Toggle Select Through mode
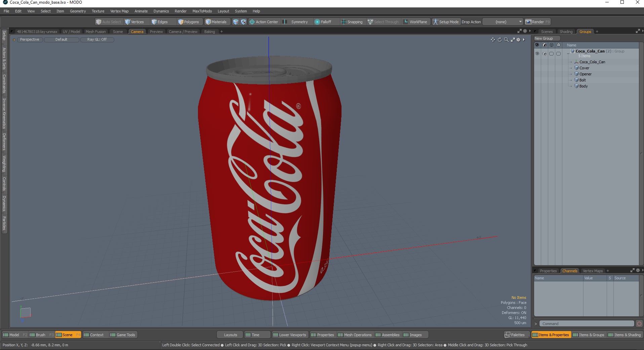 (x=384, y=22)
